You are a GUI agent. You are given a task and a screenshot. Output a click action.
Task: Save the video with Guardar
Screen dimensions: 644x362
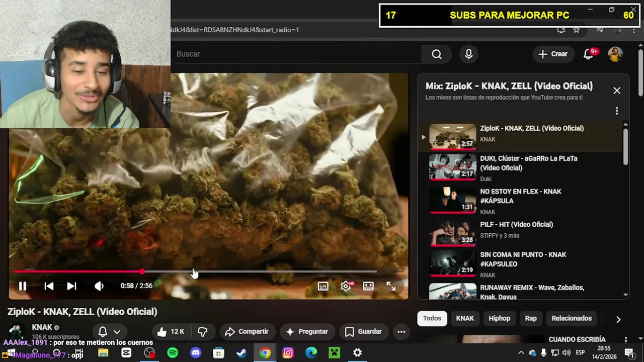coord(363,332)
